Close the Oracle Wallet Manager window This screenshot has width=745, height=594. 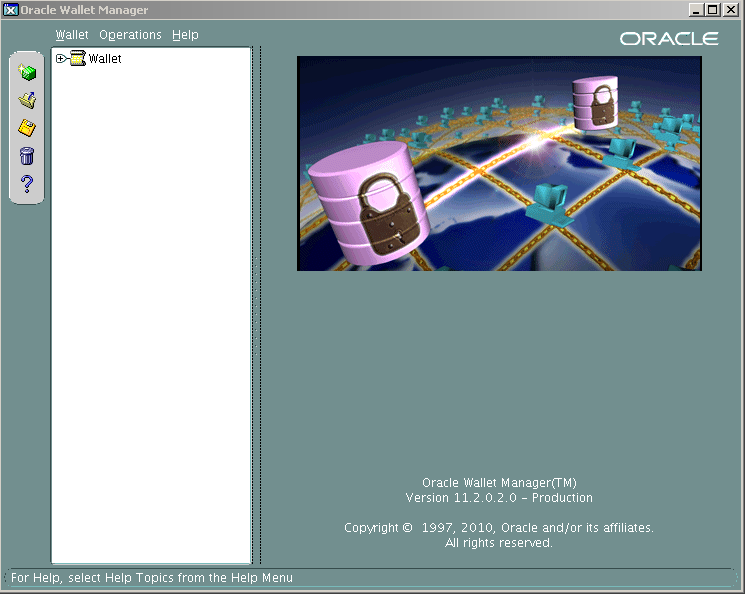(x=730, y=10)
